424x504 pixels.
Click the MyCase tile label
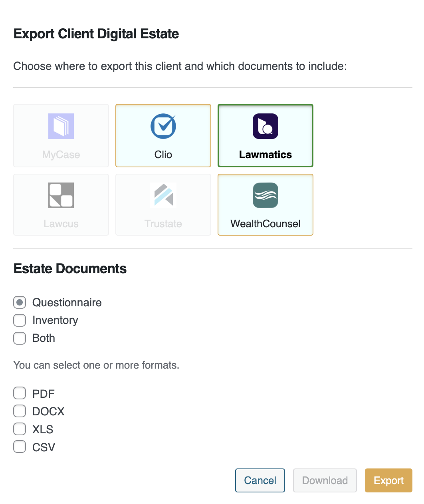tap(61, 155)
